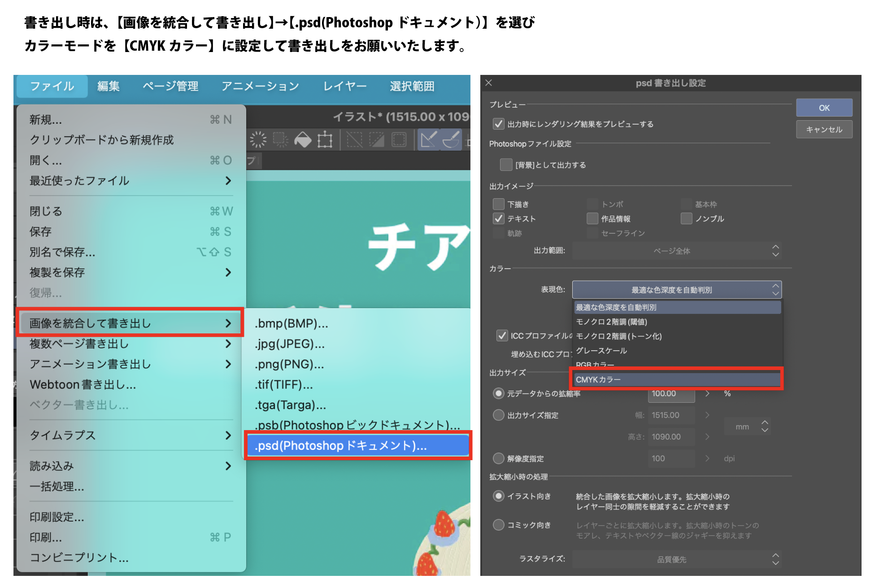Toggle the ICC プロファイル embed checkbox
879x588 pixels.
[x=502, y=335]
